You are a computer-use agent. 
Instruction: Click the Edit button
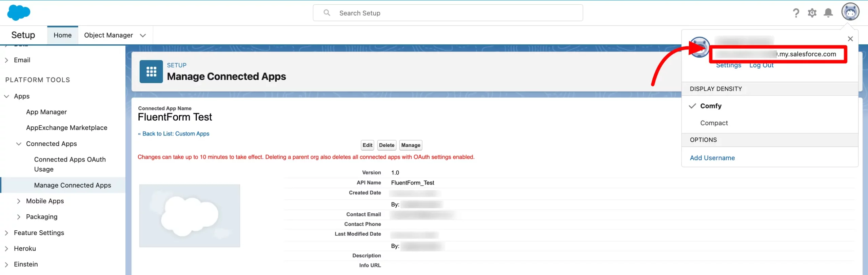pyautogui.click(x=367, y=145)
